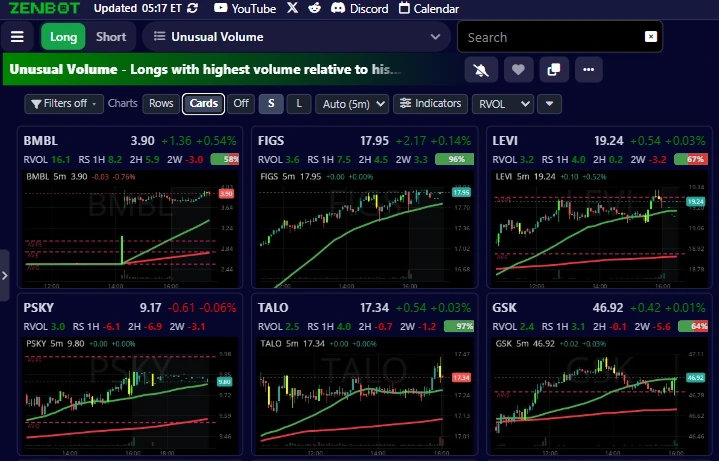Click the LEVI 67% progress bar
The width and height of the screenshot is (719, 461).
point(691,159)
